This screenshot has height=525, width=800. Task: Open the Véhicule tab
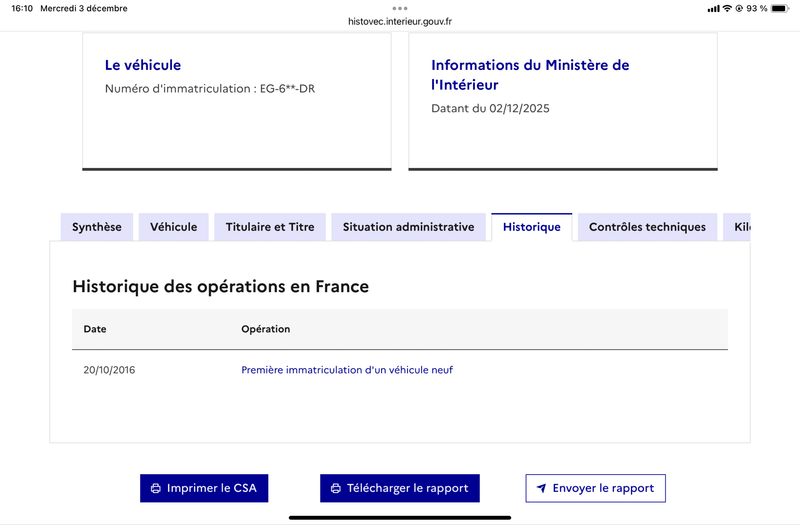173,227
